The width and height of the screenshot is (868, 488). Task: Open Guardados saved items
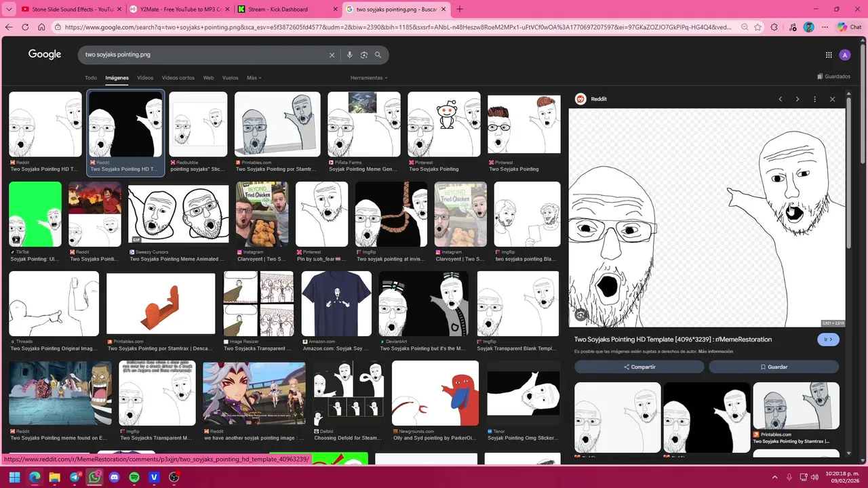[834, 77]
